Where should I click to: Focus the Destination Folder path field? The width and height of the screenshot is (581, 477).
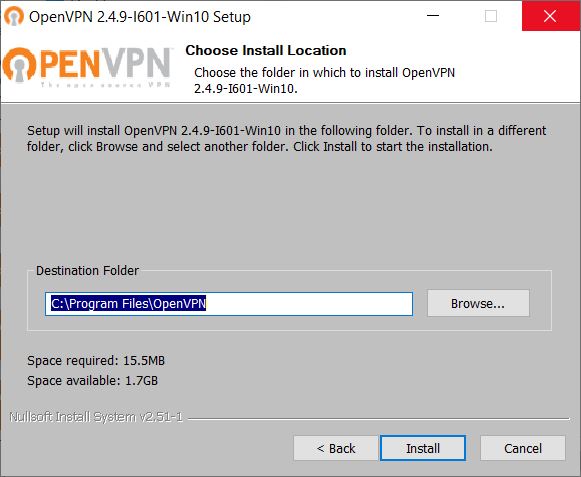(x=229, y=304)
